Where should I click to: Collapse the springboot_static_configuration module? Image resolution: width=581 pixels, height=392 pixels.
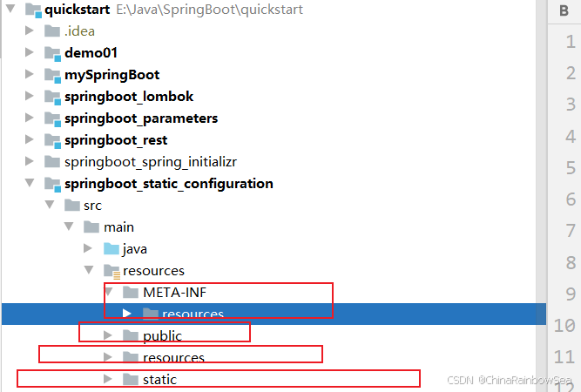pos(30,184)
